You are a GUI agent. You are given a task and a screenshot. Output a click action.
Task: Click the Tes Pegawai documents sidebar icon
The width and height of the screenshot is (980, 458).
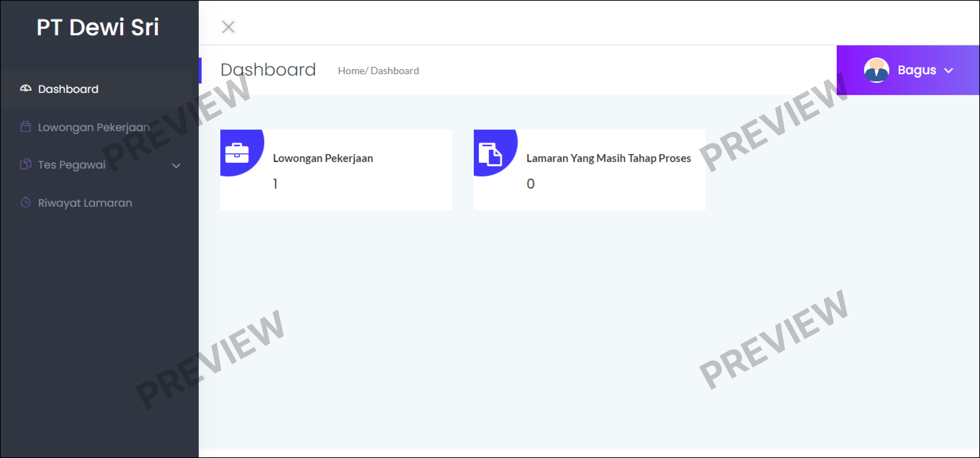[26, 164]
